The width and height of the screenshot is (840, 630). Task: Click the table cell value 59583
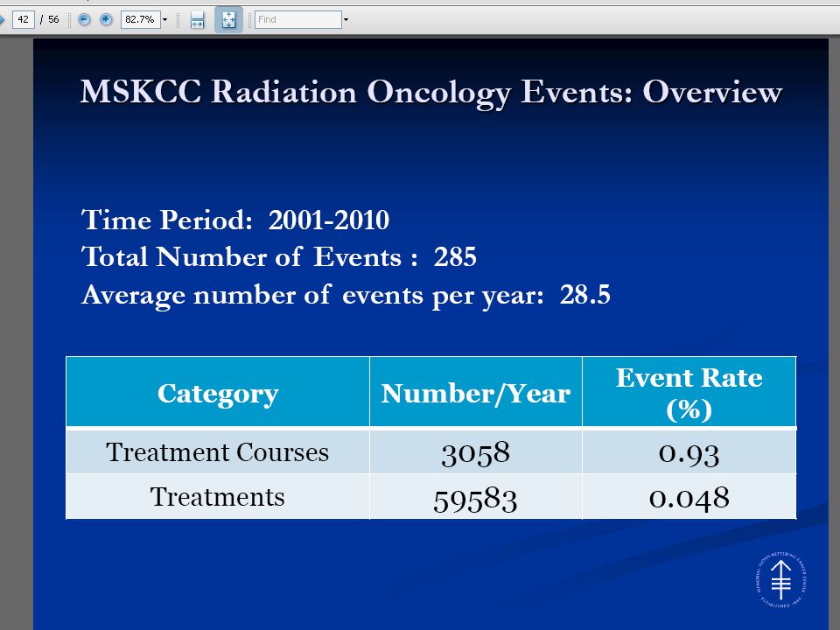pos(476,499)
